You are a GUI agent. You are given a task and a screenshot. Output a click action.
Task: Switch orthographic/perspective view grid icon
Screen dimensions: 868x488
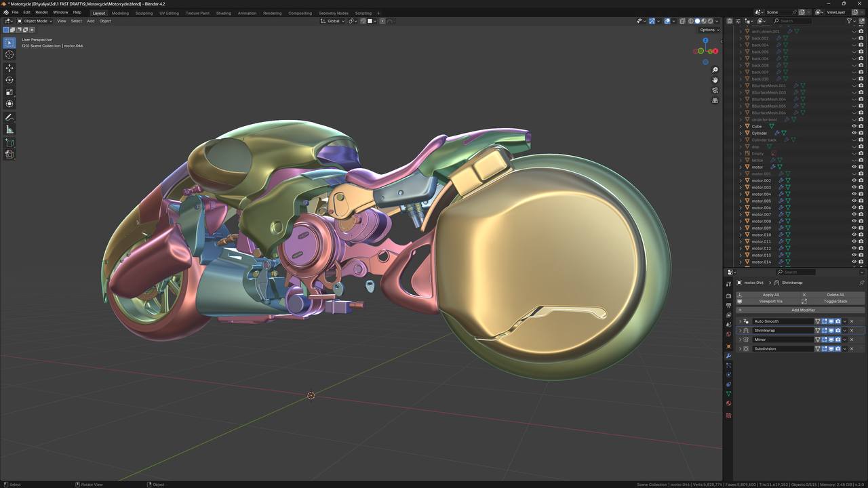715,100
